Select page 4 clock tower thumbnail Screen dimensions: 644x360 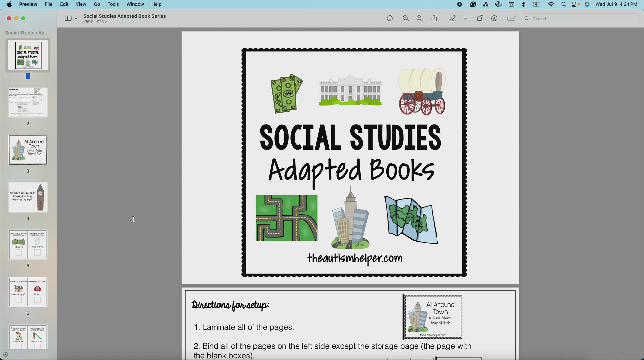coord(28,197)
